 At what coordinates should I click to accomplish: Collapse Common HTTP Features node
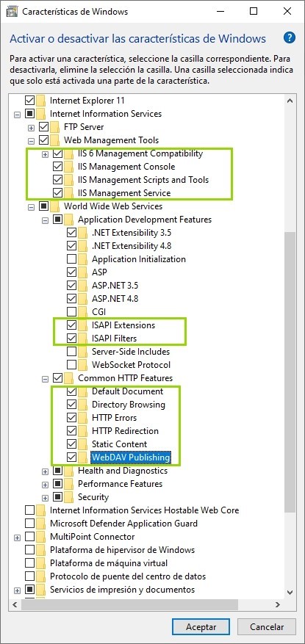click(x=46, y=378)
